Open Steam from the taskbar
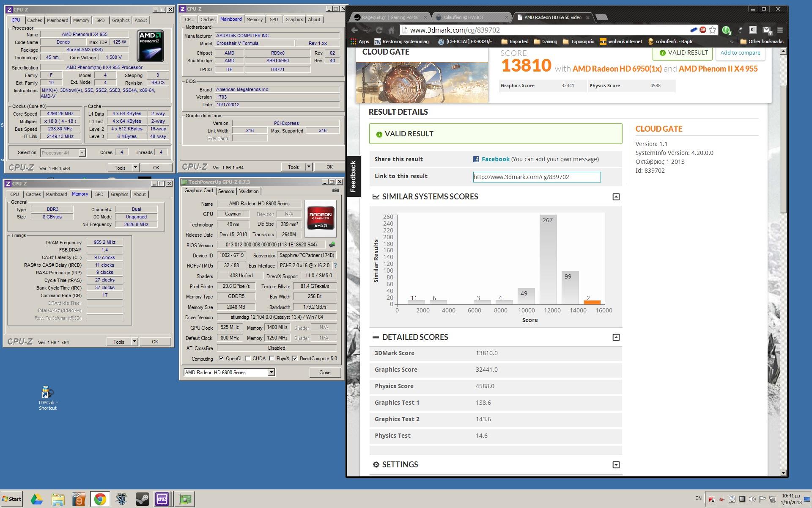This screenshot has width=812, height=508. [x=142, y=499]
